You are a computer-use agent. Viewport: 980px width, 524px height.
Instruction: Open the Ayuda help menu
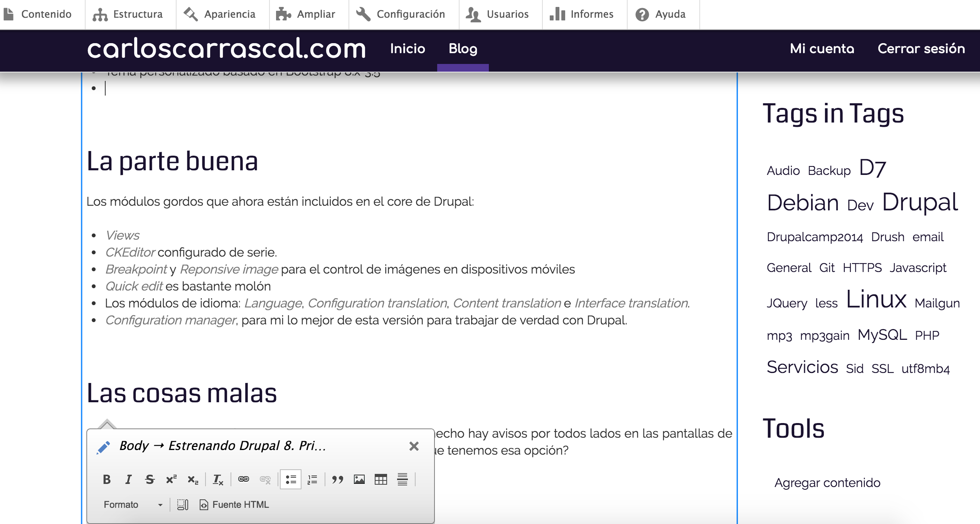pyautogui.click(x=661, y=14)
